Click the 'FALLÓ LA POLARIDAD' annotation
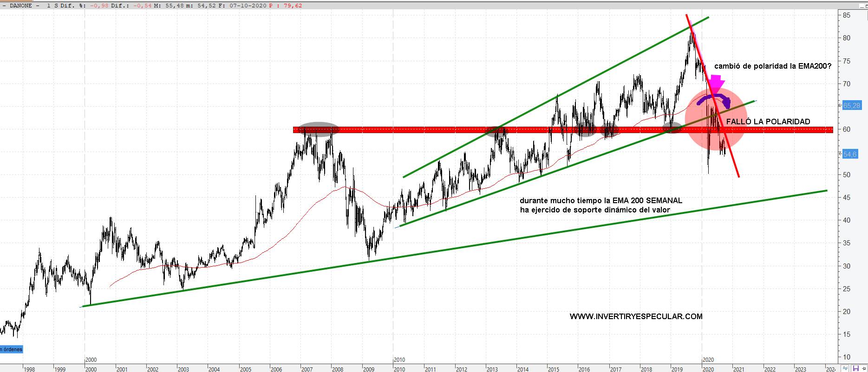868x372 pixels. pos(768,122)
